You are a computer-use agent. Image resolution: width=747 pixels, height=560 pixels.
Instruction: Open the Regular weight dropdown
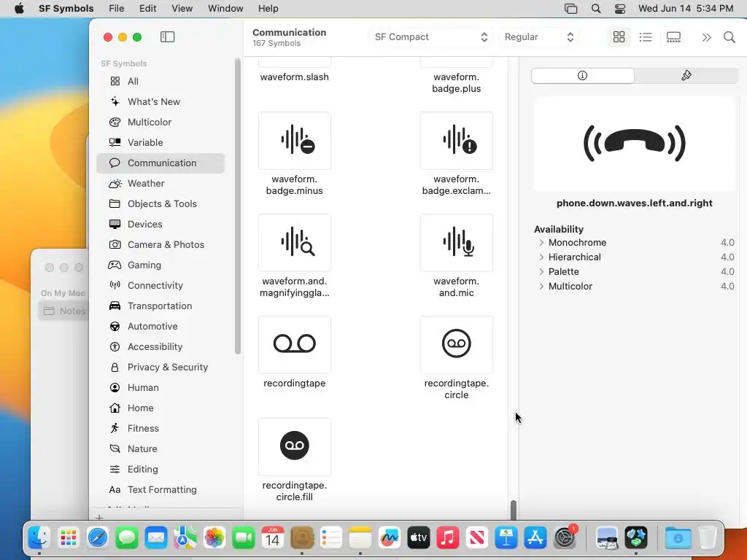(x=539, y=36)
